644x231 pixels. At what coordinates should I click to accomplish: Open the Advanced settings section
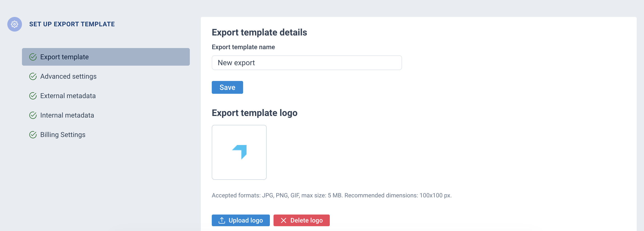(x=68, y=76)
